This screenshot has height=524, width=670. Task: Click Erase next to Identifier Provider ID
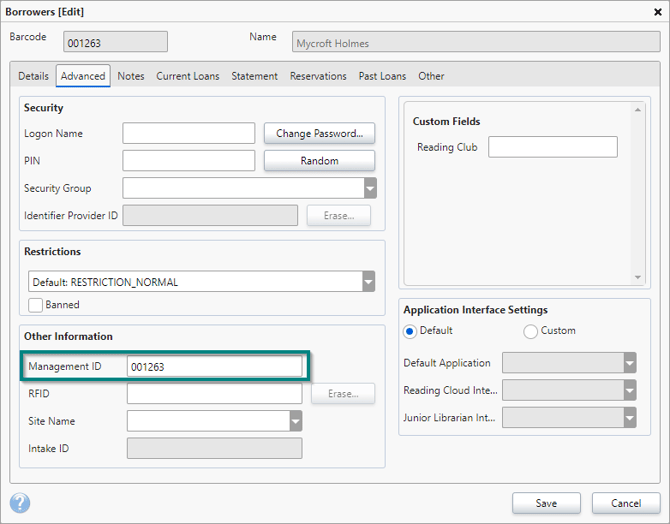pos(339,215)
